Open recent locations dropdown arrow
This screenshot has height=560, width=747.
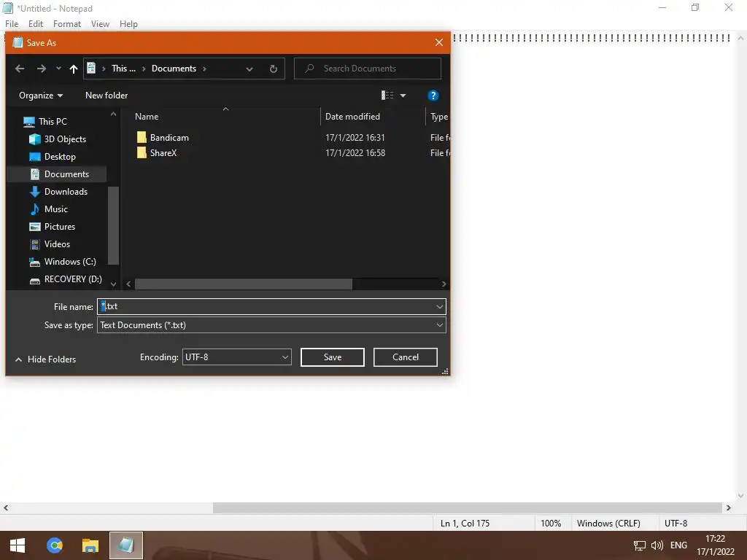point(58,69)
